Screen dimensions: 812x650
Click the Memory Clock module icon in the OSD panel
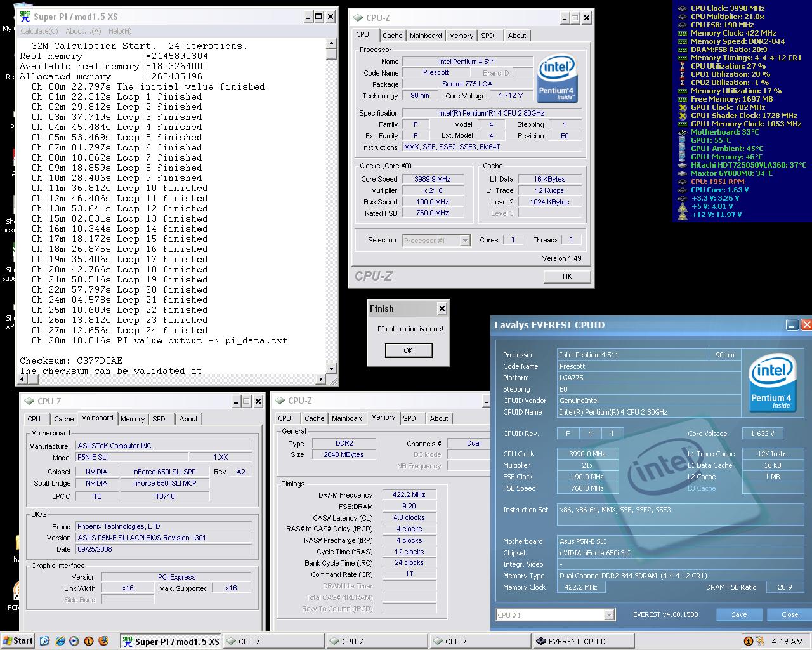pyautogui.click(x=682, y=33)
